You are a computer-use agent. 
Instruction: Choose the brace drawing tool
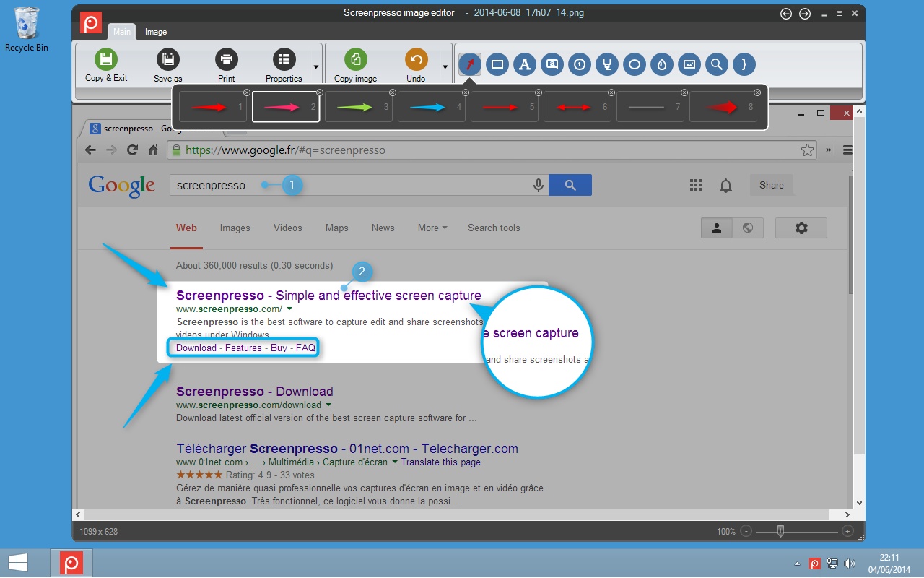(744, 64)
